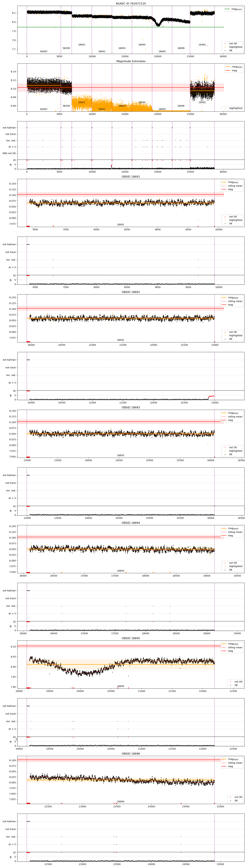The width and height of the screenshot is (248, 868).
Task: Click "Ion. rad." label below OBSID 18695 plot
Action: click(11, 721)
